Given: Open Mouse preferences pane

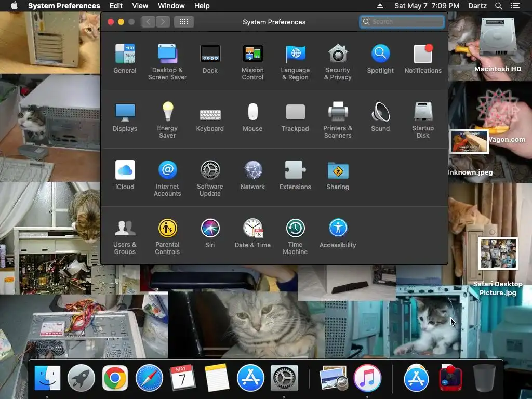Looking at the screenshot, I should click(252, 117).
